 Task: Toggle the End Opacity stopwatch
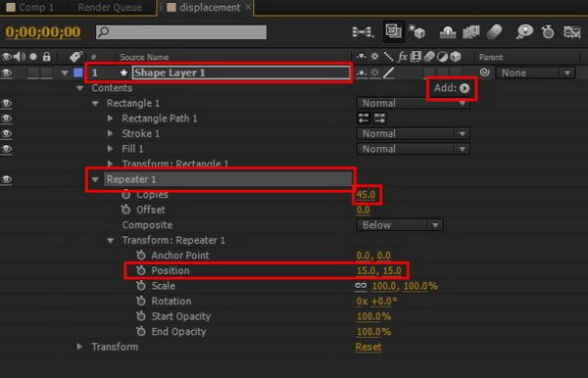pyautogui.click(x=141, y=331)
